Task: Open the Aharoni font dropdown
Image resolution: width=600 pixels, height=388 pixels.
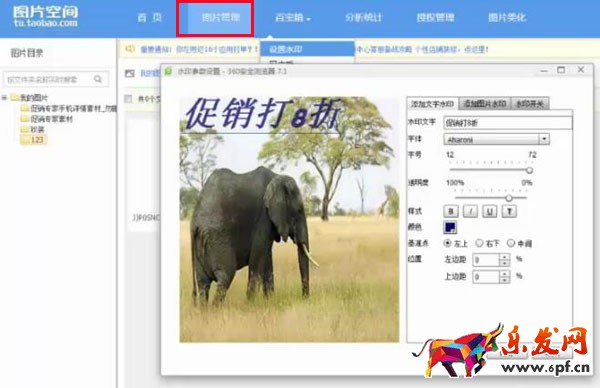Action: (496, 139)
